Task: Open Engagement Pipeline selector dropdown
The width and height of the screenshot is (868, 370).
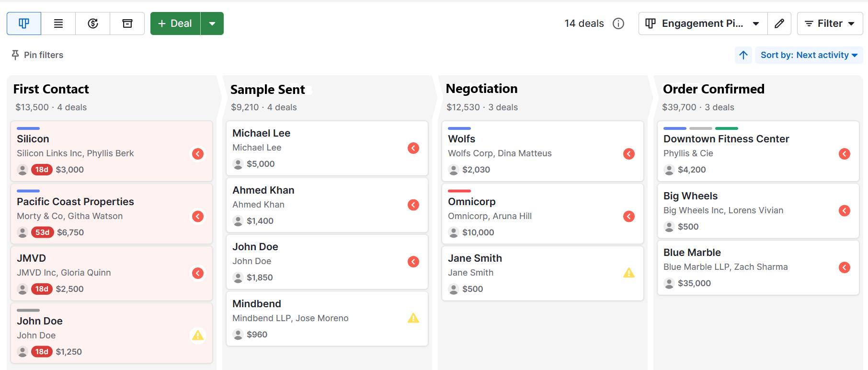Action: coord(703,23)
